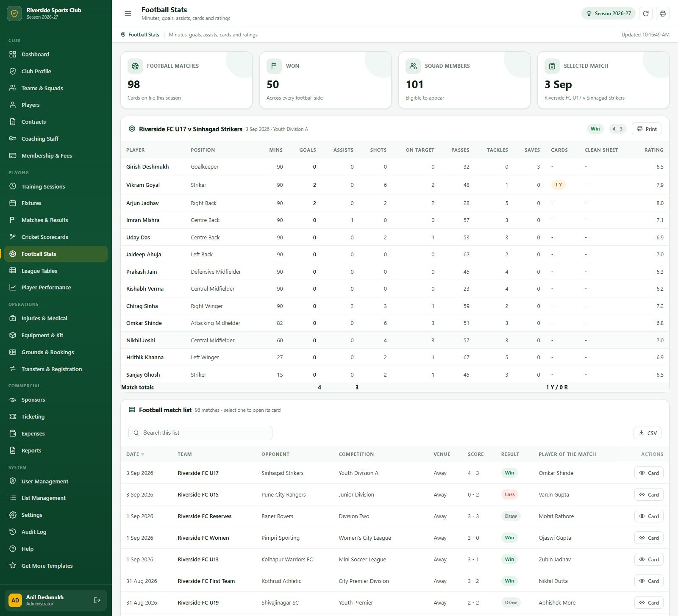Open the Season 2026-27 selector
The height and width of the screenshot is (616, 678).
point(609,14)
